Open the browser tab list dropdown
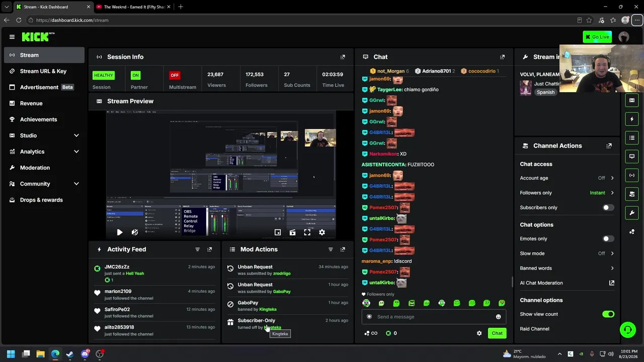The image size is (644, 362). click(7, 7)
